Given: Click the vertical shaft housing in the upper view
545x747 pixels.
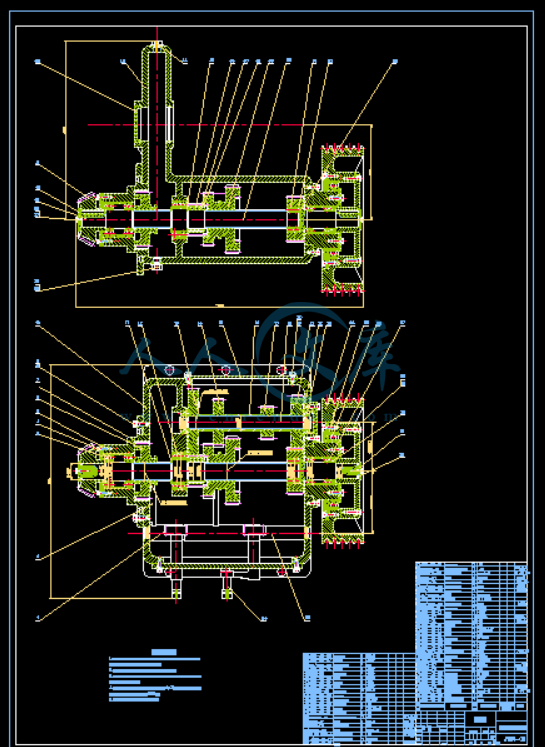Looking at the screenshot, I should pyautogui.click(x=157, y=112).
